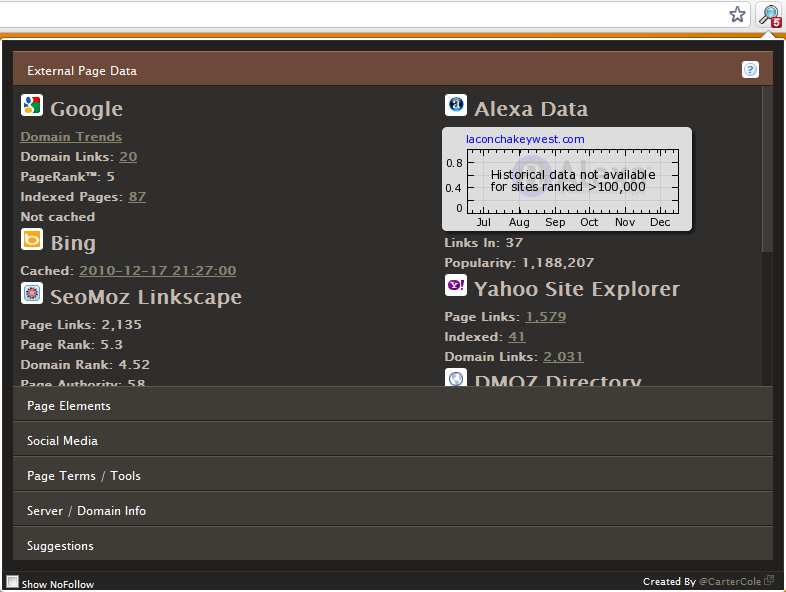Click the Yahoo Site Explorer heading
Screen dimensions: 786x592
point(577,289)
